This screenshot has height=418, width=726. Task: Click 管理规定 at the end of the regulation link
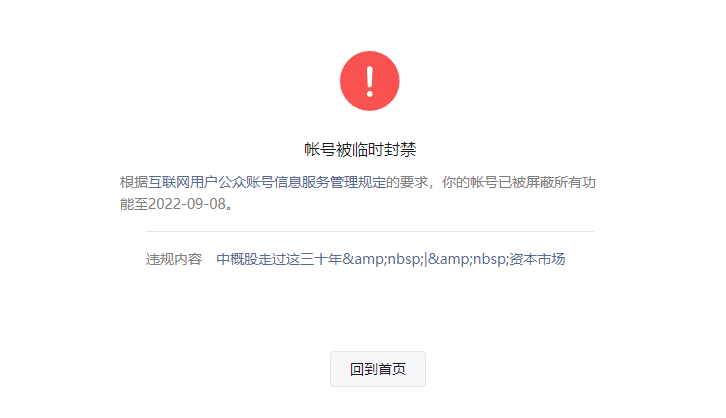point(358,182)
